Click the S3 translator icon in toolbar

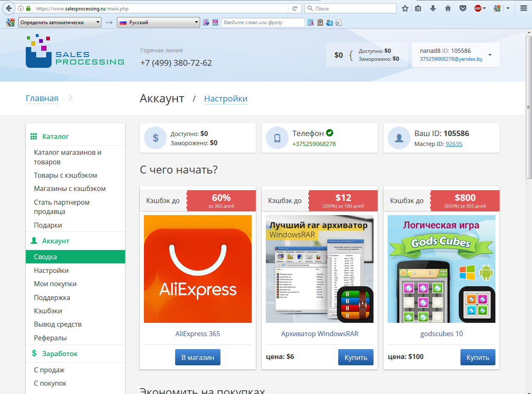[497, 8]
